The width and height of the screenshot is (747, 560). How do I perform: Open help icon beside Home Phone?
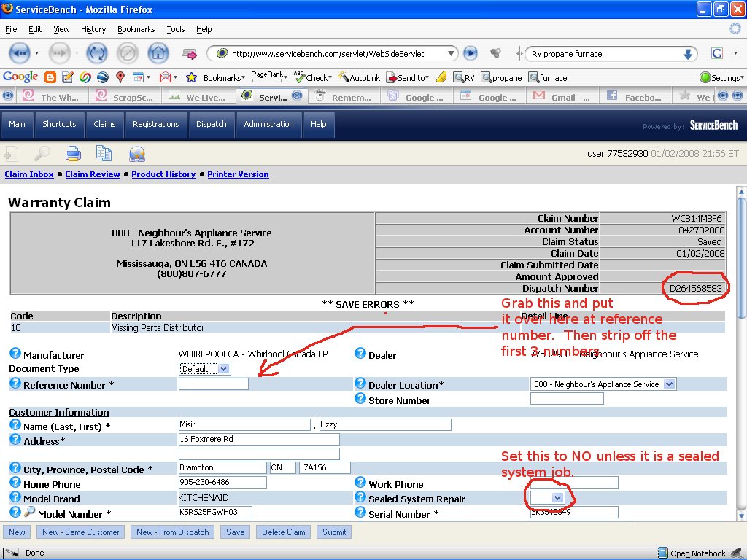[x=15, y=482]
